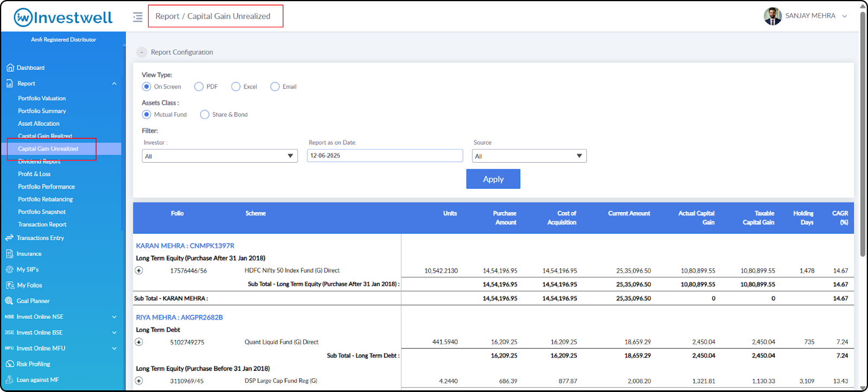
Task: Click Quant Liquid Fund (G) Direct scheme
Action: (x=282, y=342)
